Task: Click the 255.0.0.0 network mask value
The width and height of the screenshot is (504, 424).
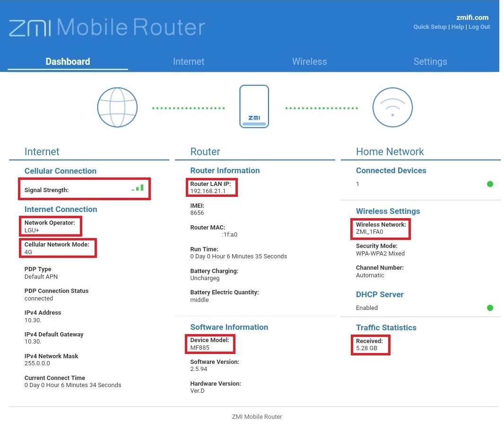Action: click(x=37, y=363)
